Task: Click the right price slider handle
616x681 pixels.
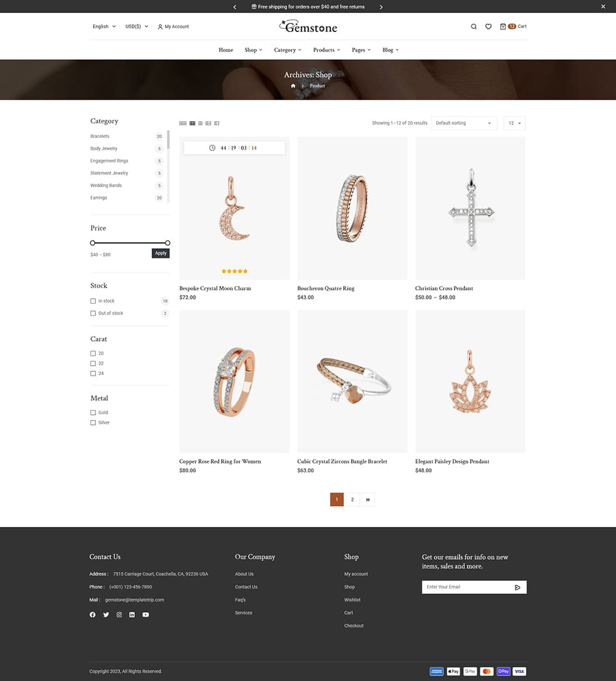Action: coord(168,243)
